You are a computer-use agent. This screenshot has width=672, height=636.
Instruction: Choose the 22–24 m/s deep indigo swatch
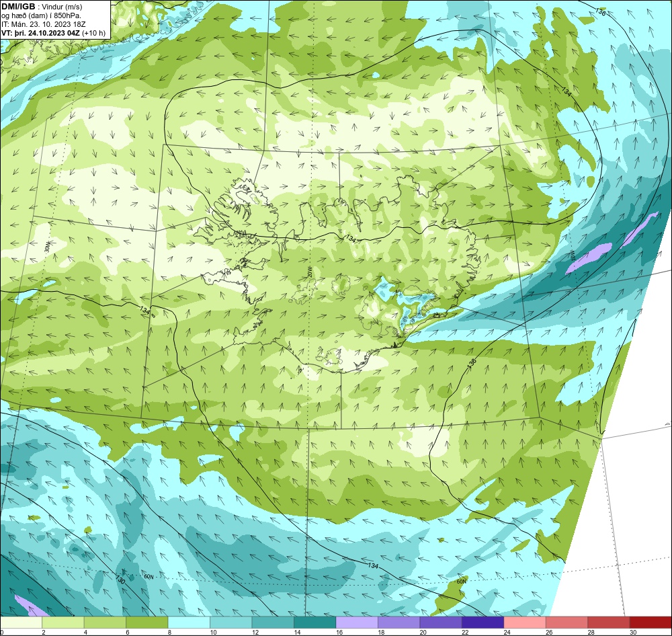pyautogui.click(x=483, y=623)
